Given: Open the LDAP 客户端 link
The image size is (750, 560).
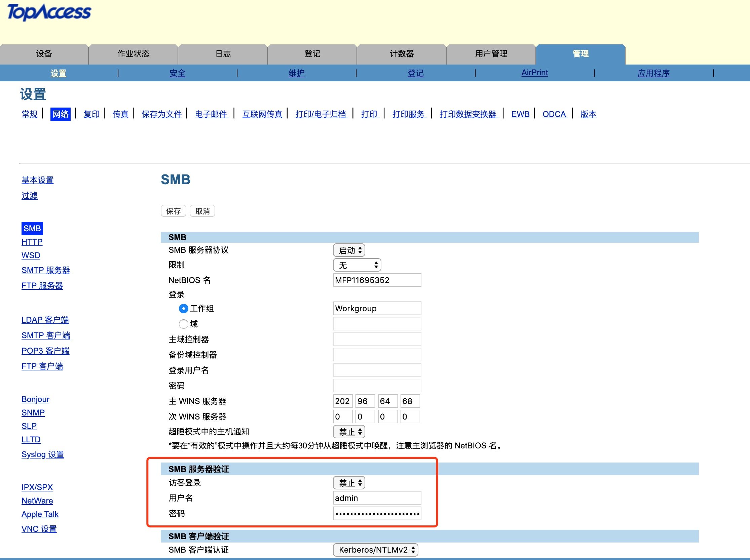Looking at the screenshot, I should [45, 320].
